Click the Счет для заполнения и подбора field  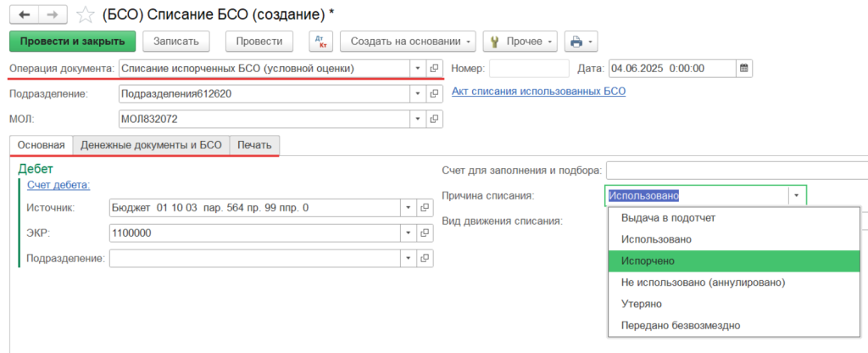737,171
